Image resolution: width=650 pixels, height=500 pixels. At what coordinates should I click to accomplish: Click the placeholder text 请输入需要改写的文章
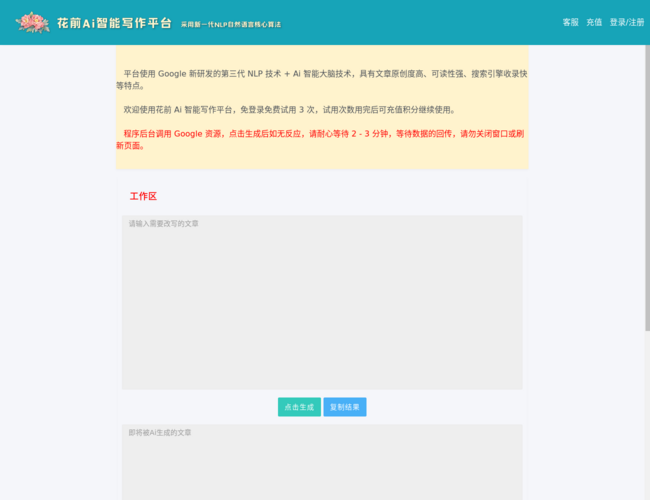pos(163,224)
